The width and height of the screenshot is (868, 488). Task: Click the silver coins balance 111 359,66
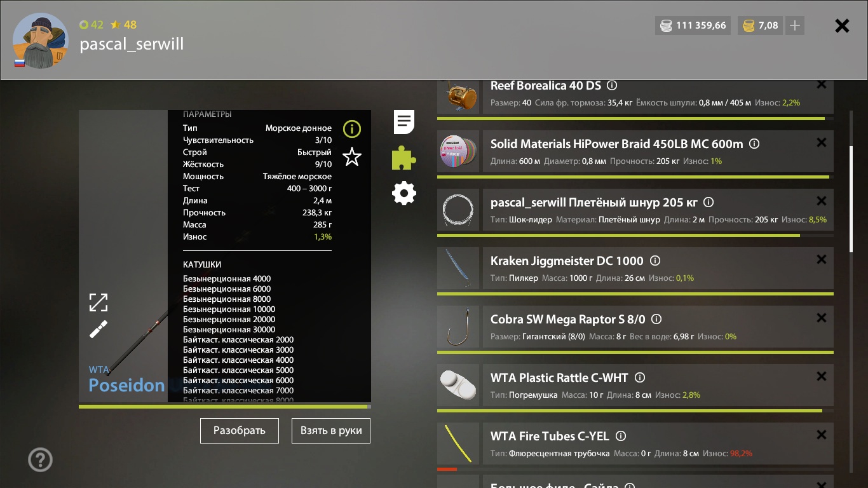tap(693, 25)
